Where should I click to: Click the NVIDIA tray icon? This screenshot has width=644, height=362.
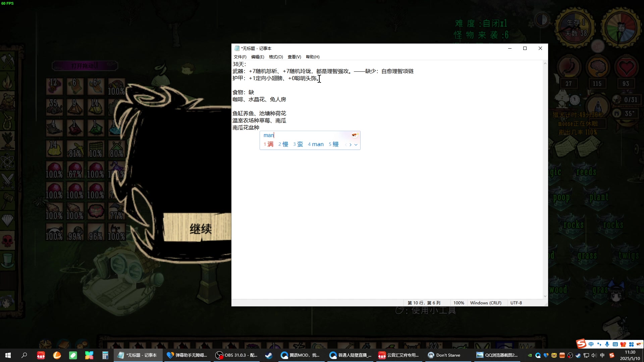pos(530,355)
